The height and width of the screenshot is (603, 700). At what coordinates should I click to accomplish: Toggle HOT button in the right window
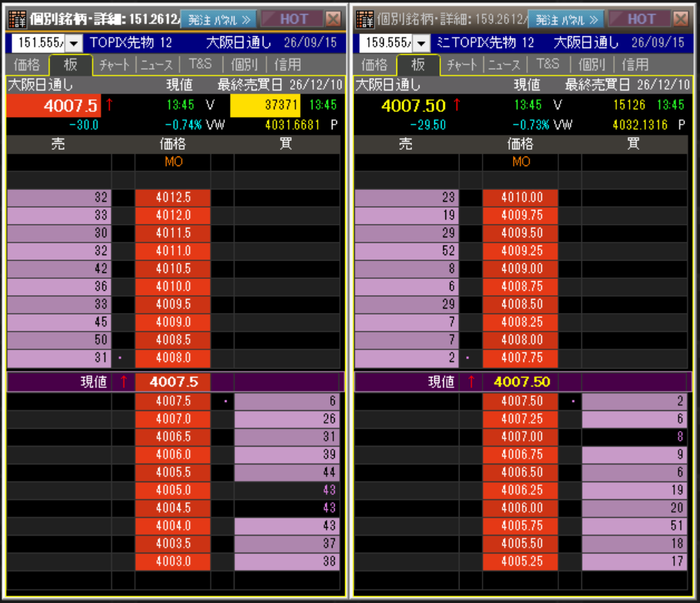click(639, 19)
